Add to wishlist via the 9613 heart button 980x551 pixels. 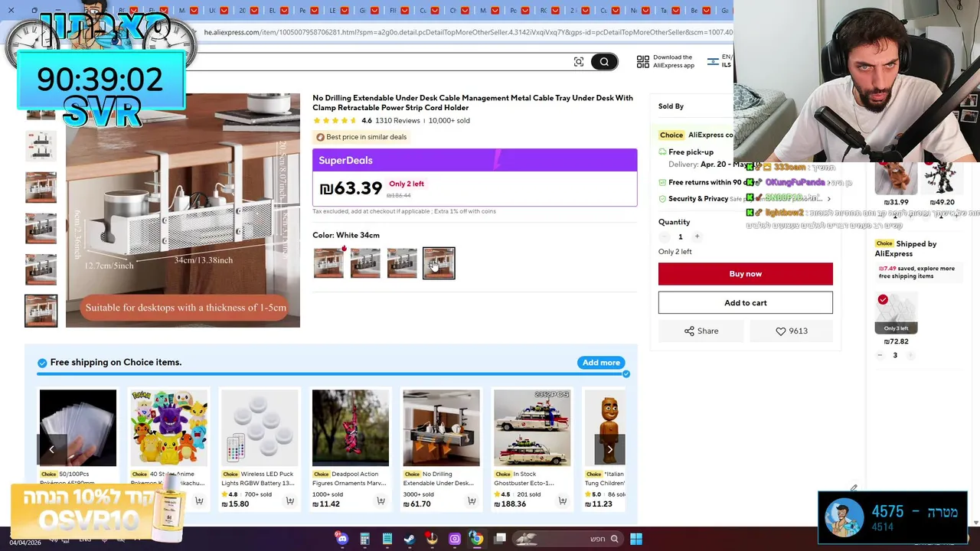(792, 331)
